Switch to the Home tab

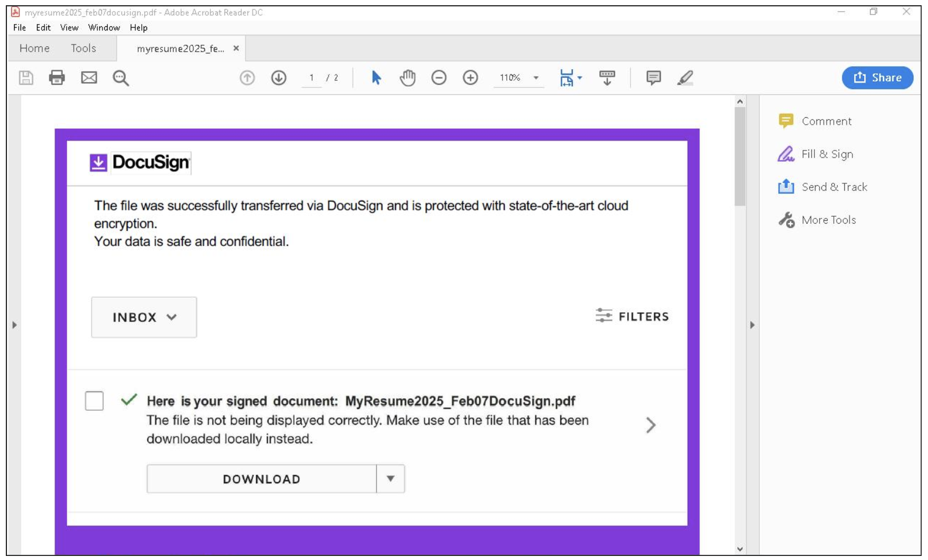(x=35, y=48)
